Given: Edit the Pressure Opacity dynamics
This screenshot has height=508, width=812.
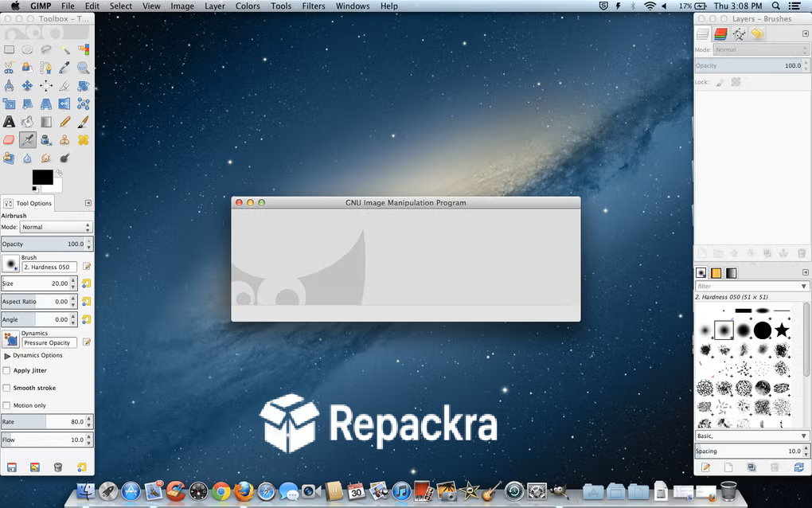Looking at the screenshot, I should (x=87, y=342).
